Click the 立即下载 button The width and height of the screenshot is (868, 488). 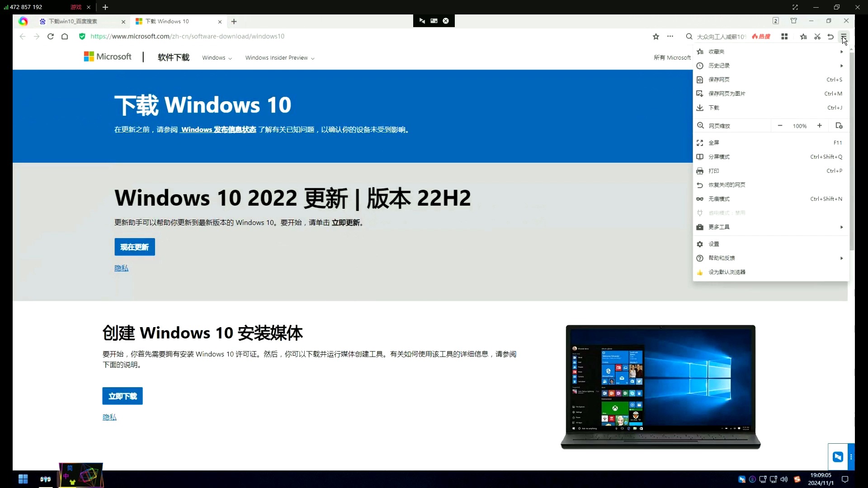coord(123,396)
